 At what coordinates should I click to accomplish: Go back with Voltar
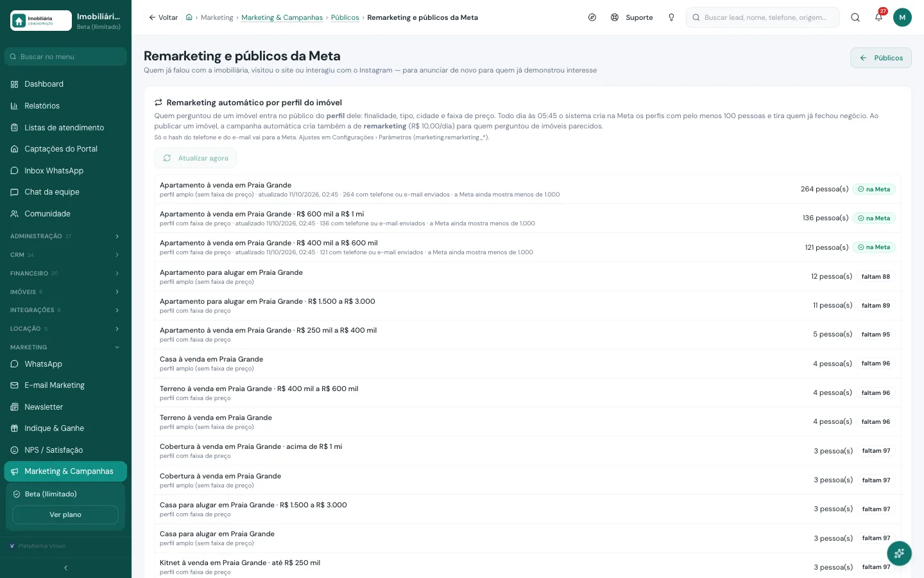(x=164, y=17)
